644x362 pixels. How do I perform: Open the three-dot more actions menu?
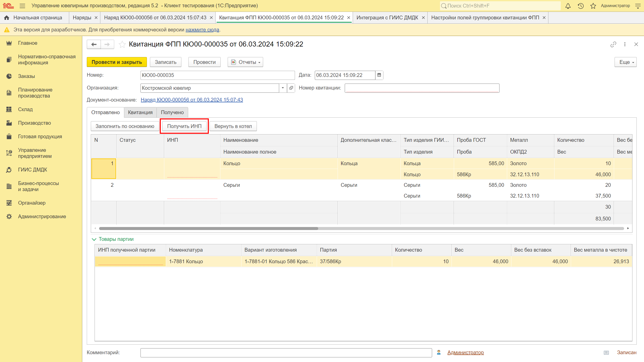[625, 44]
